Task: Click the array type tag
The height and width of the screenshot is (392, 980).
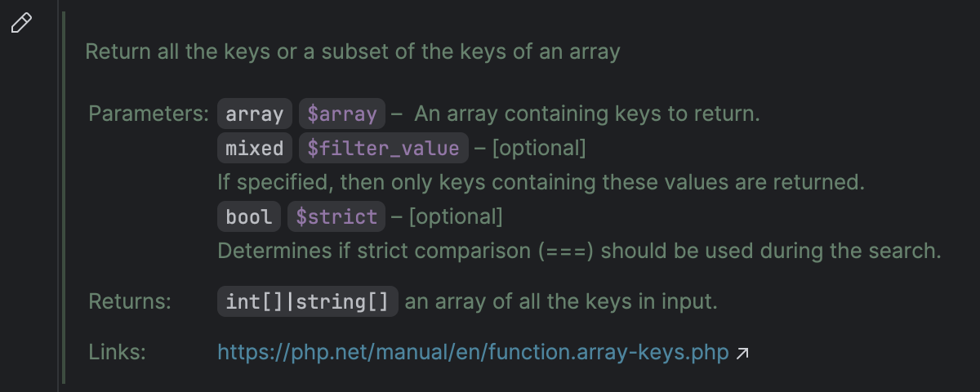Action: [255, 114]
